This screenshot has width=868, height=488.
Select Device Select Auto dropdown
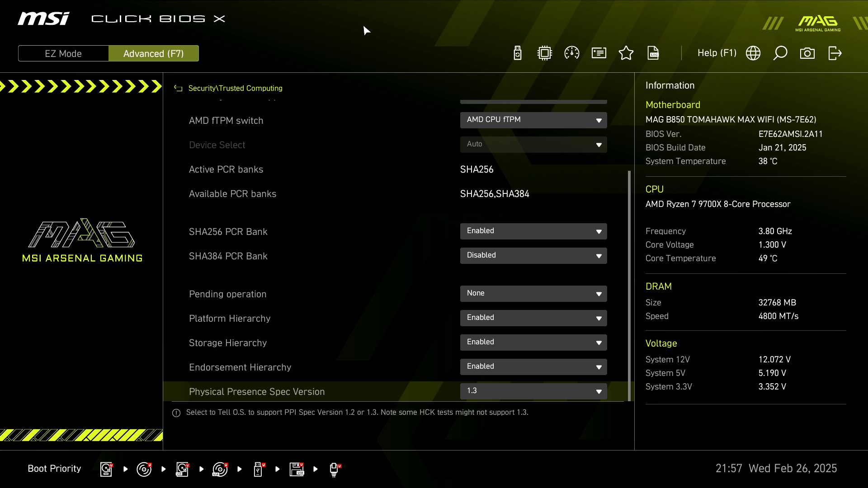coord(533,144)
